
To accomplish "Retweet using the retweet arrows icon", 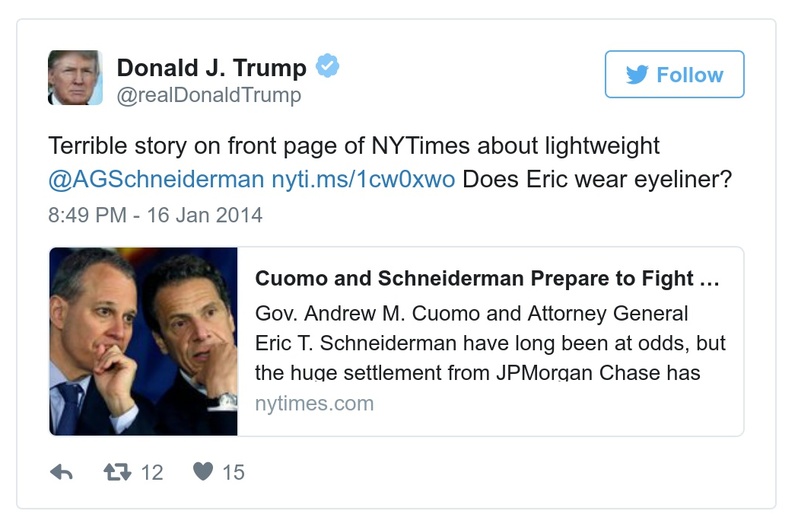I will click(x=117, y=471).
